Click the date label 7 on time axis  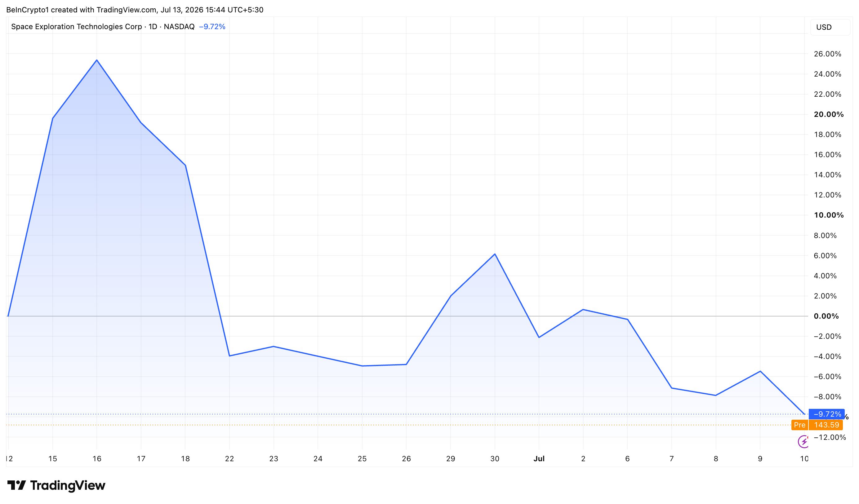(x=671, y=459)
